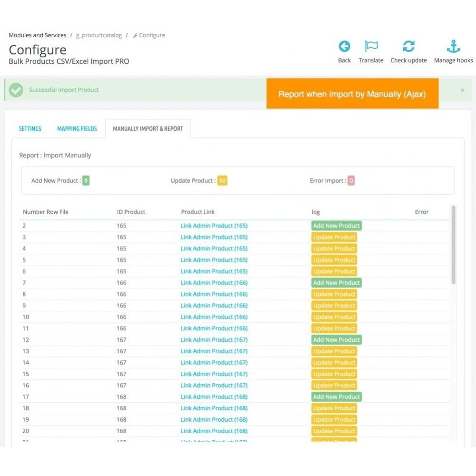
Task: Click the green success checkmark icon
Action: (x=16, y=90)
